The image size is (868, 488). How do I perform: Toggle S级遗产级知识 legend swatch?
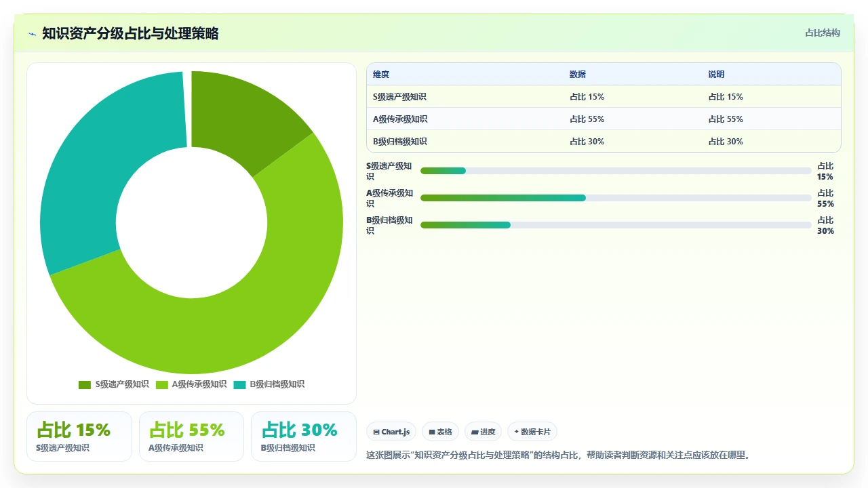click(85, 384)
